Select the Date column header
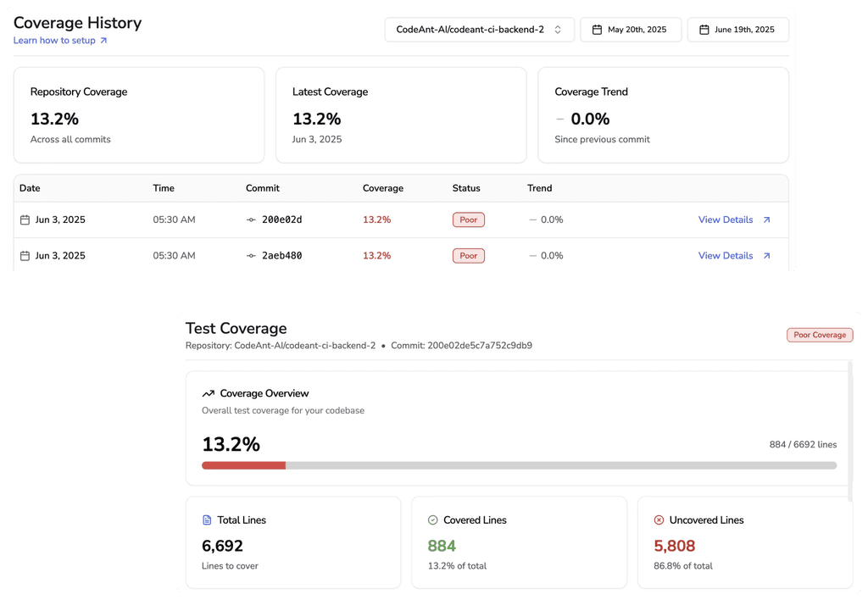This screenshot has height=600, width=868. pos(30,188)
